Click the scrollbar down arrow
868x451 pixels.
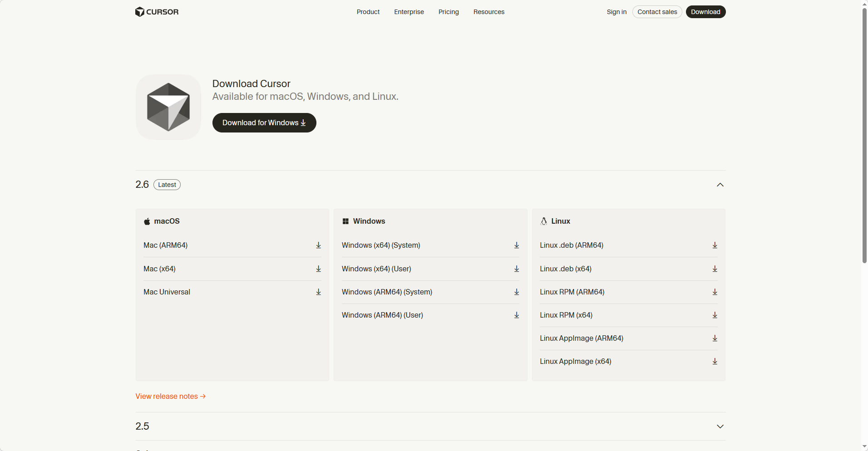point(864,447)
